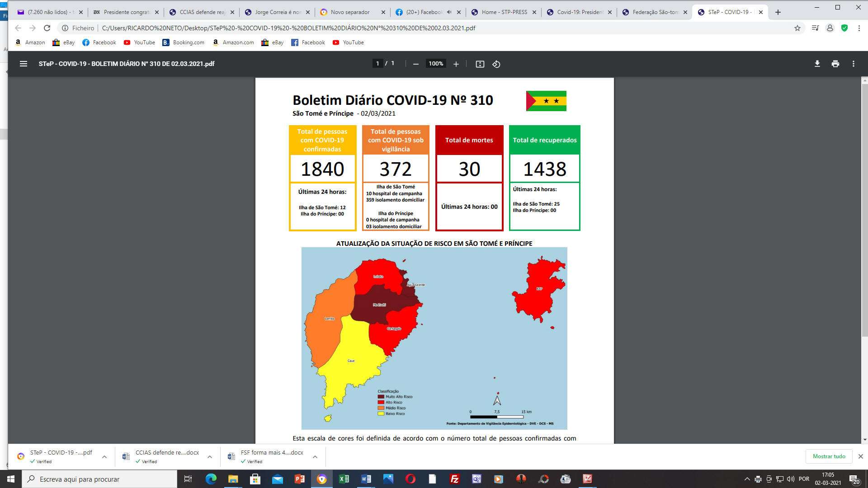The width and height of the screenshot is (868, 488).
Task: Expand options for STeP COVID-19 pdf download
Action: tap(104, 457)
